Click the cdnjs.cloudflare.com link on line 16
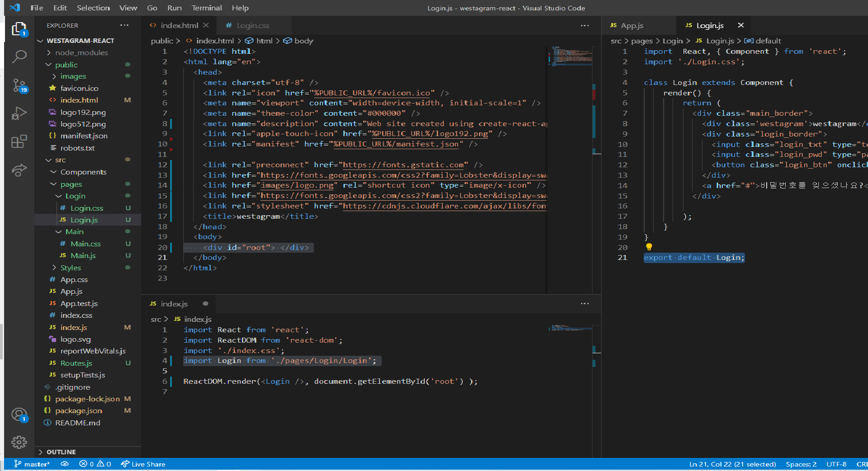This screenshot has width=868, height=471. tap(444, 206)
